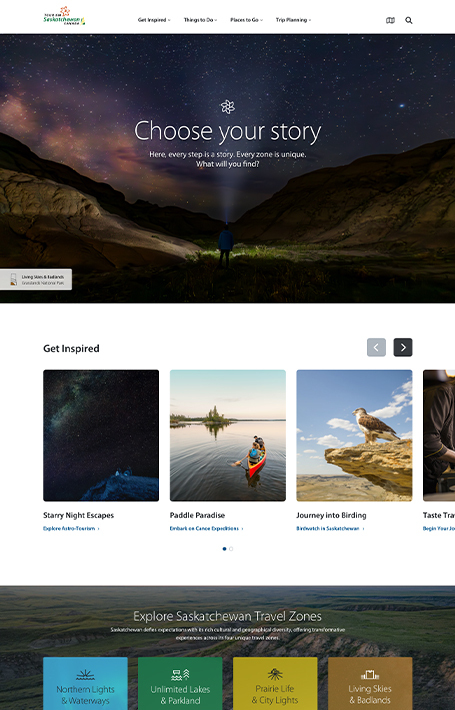Viewport: 455px width, 710px height.
Task: Go to previous Get Inspired slide arrow
Action: [x=376, y=347]
